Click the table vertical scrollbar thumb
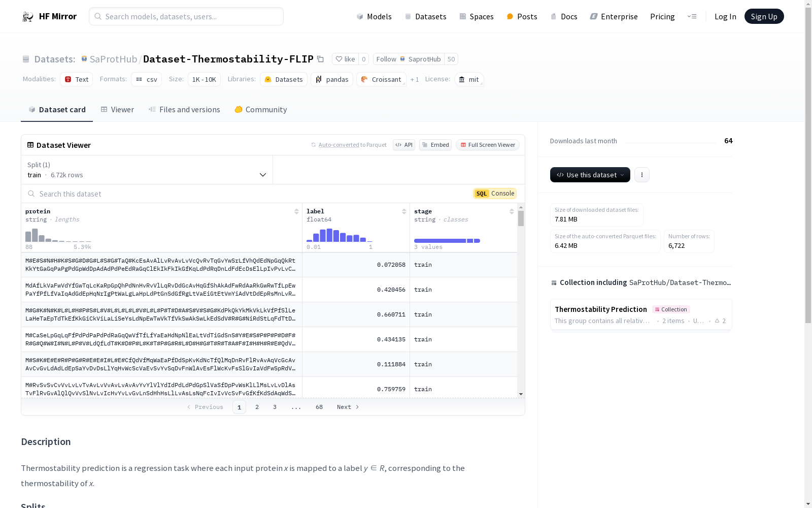This screenshot has width=812, height=508. (521, 218)
